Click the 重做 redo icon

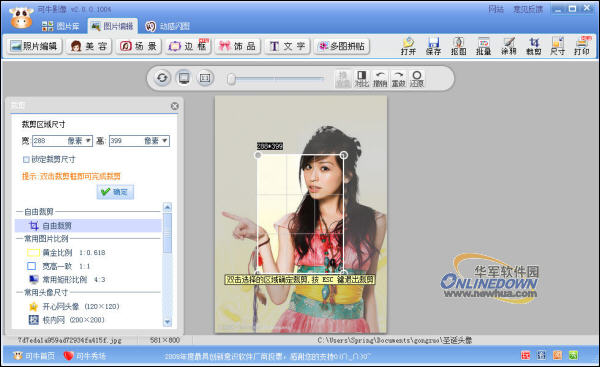[398, 78]
